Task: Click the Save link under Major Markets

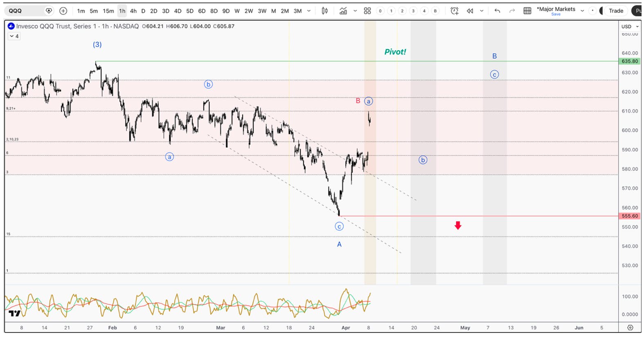Action: tap(556, 14)
